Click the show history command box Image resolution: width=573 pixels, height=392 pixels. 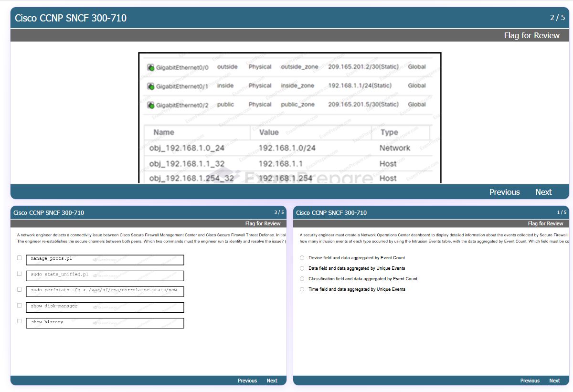(105, 323)
